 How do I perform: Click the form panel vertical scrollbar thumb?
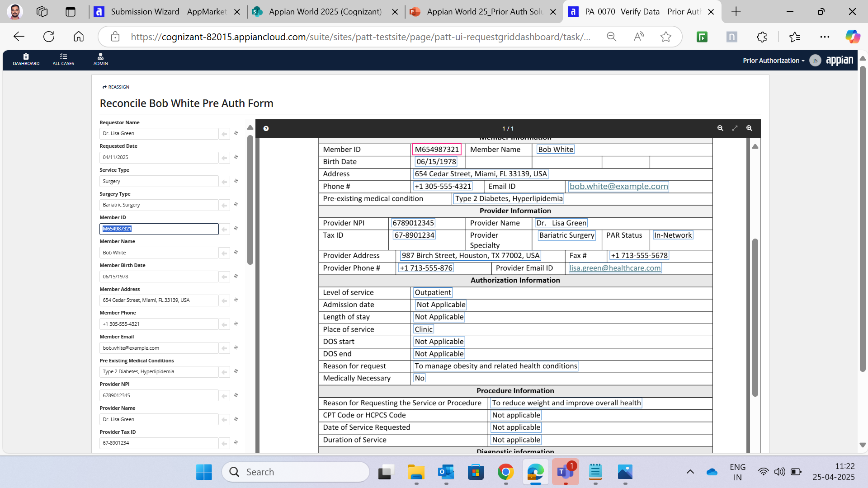tap(250, 200)
